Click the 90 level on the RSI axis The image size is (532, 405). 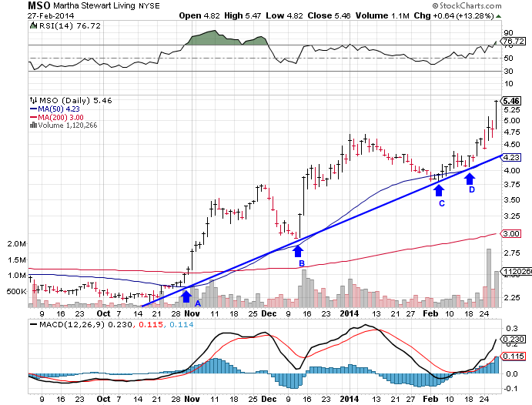[508, 33]
